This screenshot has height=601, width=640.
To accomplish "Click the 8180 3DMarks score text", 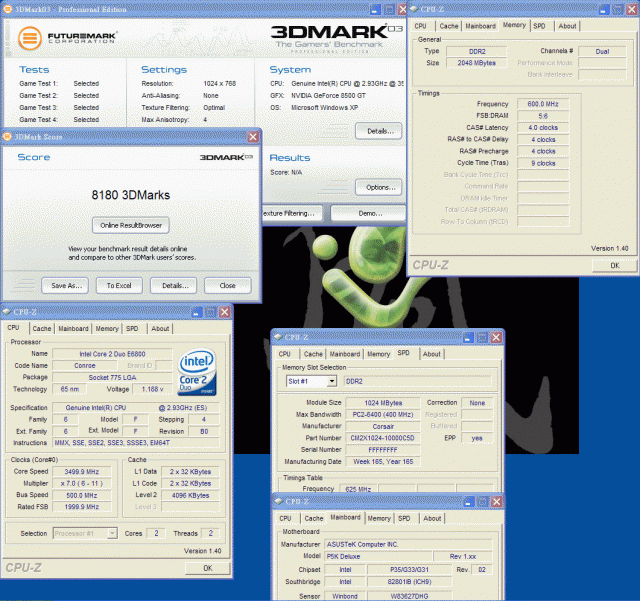I will point(131,195).
